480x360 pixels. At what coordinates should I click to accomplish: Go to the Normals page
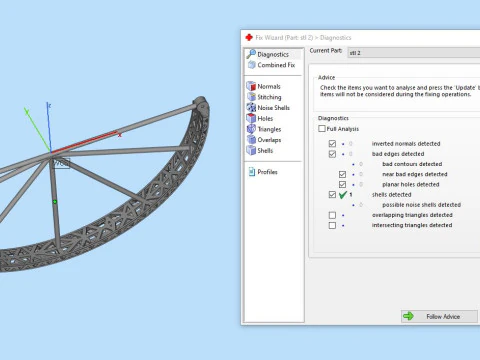click(x=269, y=86)
